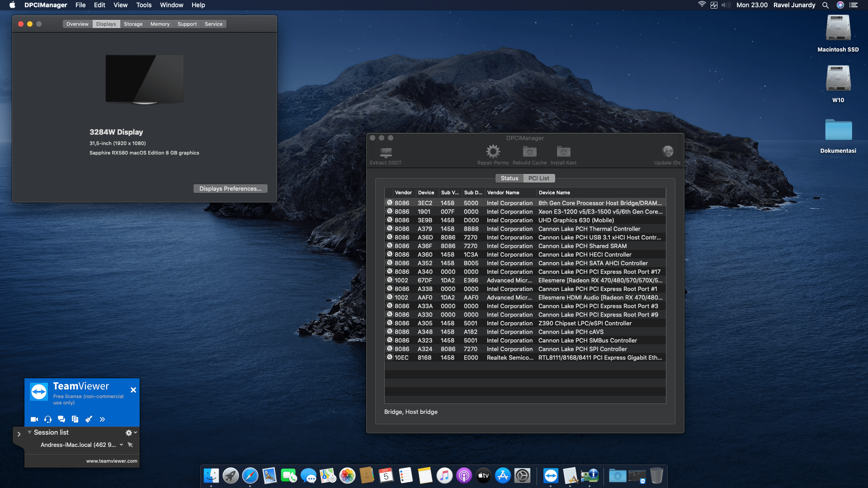
Task: Open the TeamViewer chat icon
Action: tap(61, 419)
